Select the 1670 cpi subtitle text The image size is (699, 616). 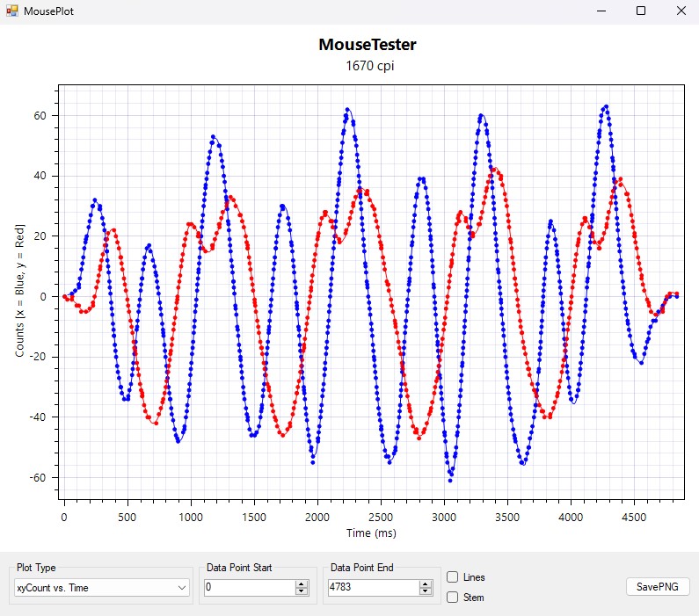point(367,67)
